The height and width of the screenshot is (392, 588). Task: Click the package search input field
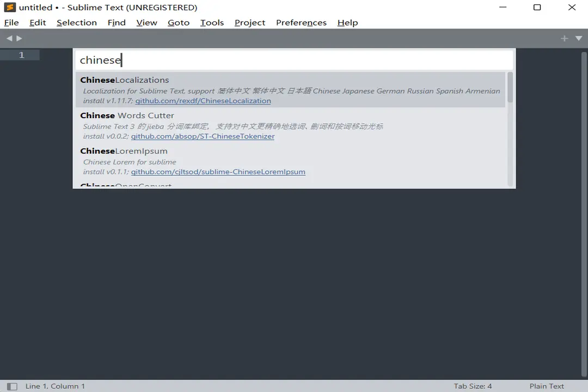tap(294, 60)
